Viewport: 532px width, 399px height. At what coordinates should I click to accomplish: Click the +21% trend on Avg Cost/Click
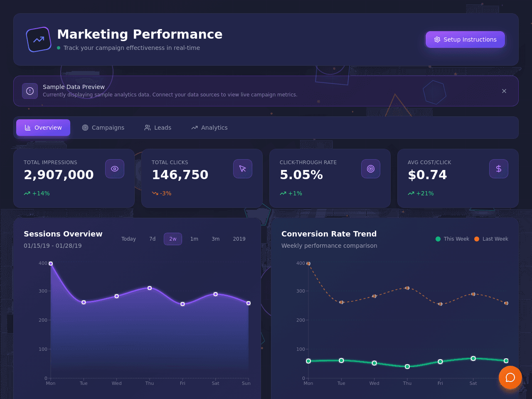[421, 193]
